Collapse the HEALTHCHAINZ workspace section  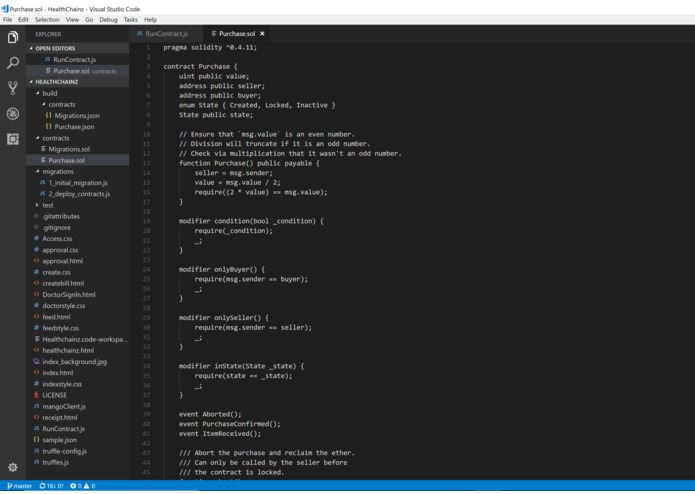78,82
